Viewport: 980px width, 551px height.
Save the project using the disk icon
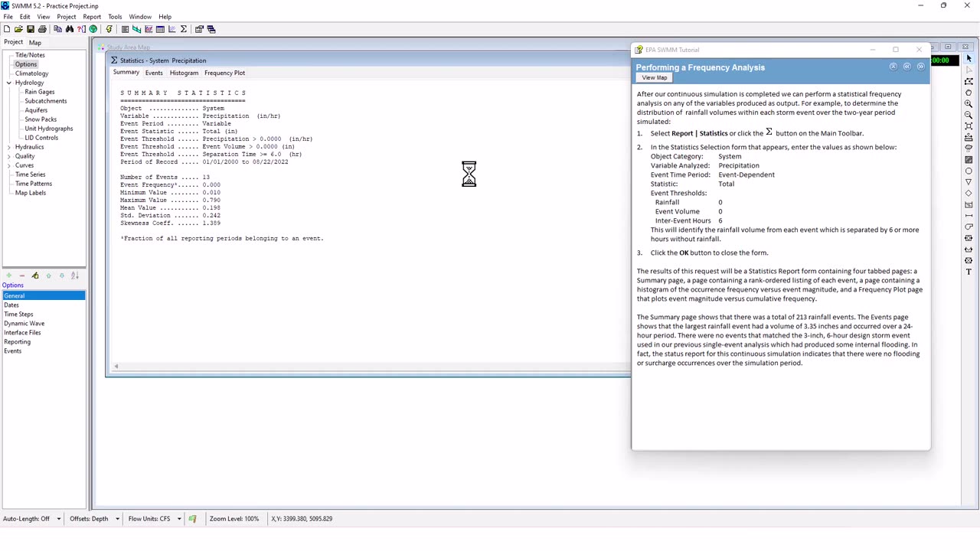tap(30, 29)
